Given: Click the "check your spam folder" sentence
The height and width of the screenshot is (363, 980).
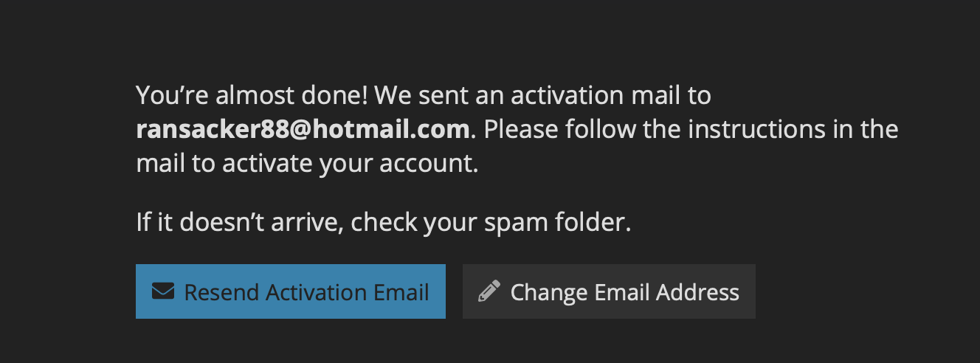Looking at the screenshot, I should coord(491,222).
